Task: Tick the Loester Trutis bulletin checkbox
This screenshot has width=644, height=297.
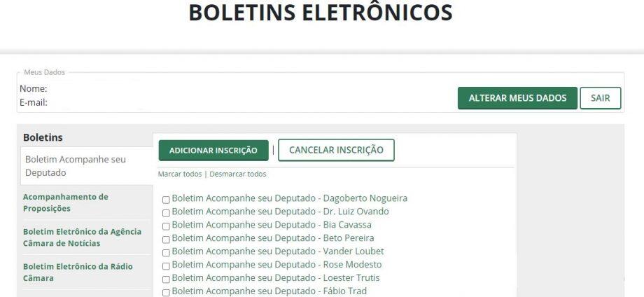Action: 166,279
